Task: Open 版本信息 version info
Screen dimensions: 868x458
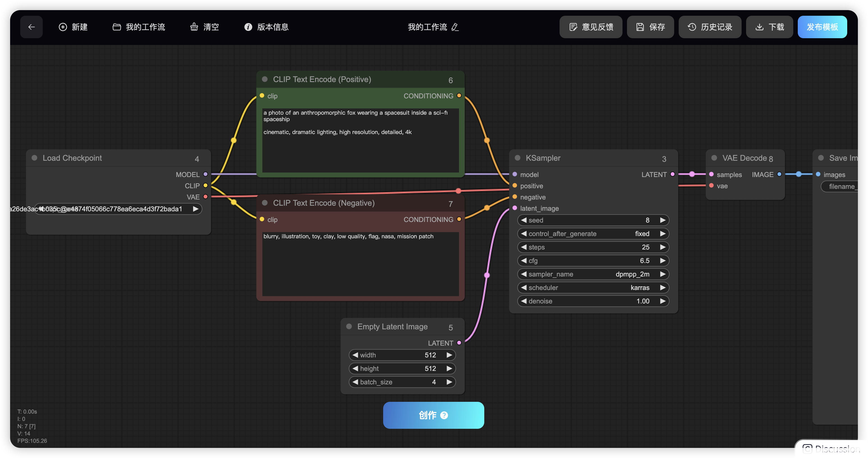Action: 266,27
